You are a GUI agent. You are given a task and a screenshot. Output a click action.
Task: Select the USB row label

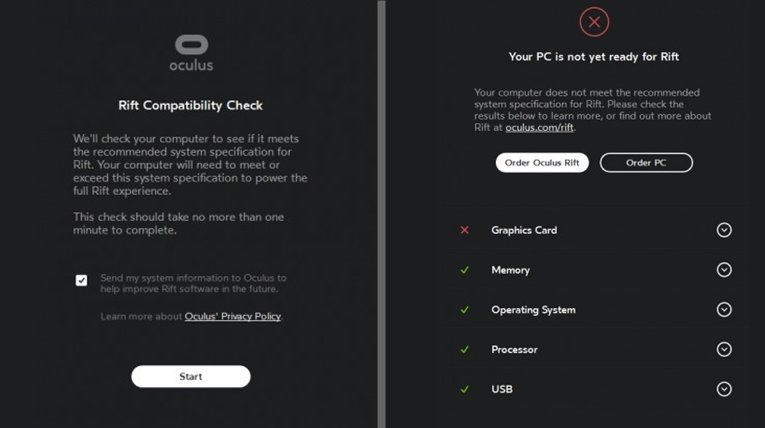pos(502,389)
